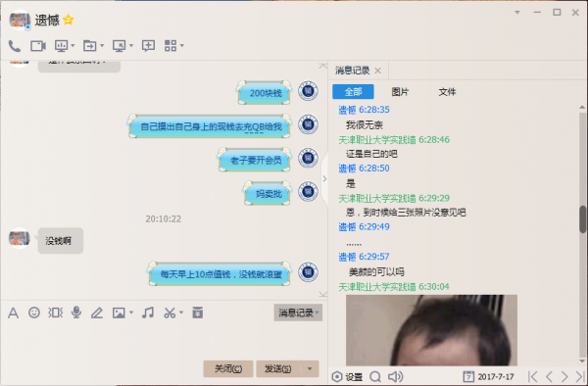588x386 pixels.
Task: Collapse the side panel with the arrow handle
Action: tap(324, 178)
